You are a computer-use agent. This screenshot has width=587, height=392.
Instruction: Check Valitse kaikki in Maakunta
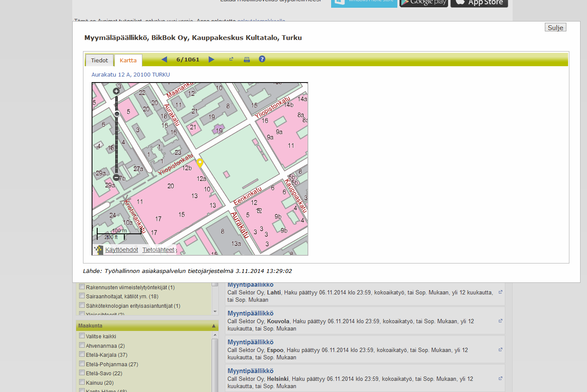82,336
